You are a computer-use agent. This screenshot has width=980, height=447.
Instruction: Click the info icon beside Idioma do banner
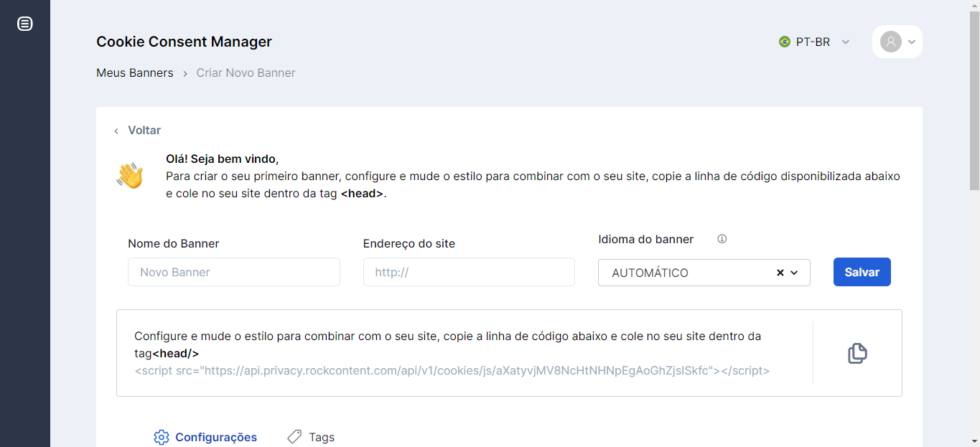click(722, 239)
